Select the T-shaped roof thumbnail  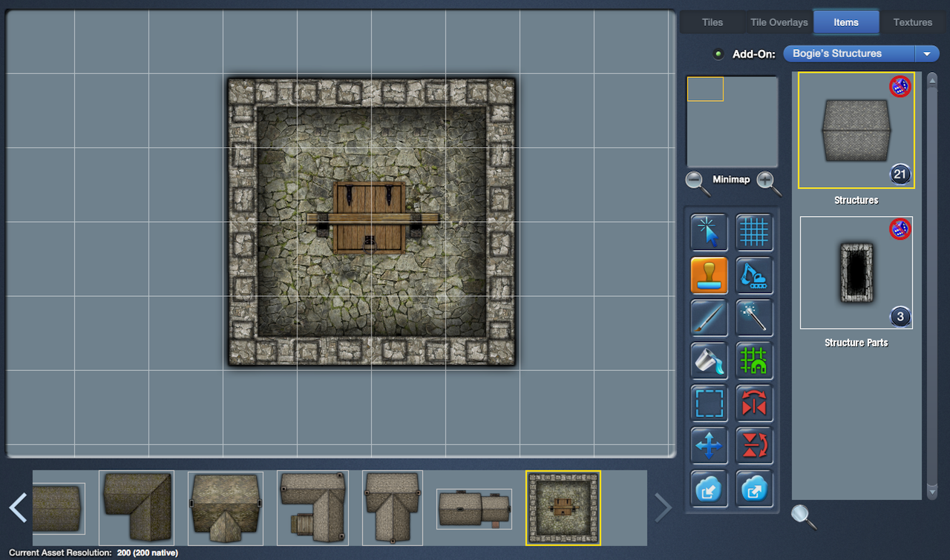392,508
